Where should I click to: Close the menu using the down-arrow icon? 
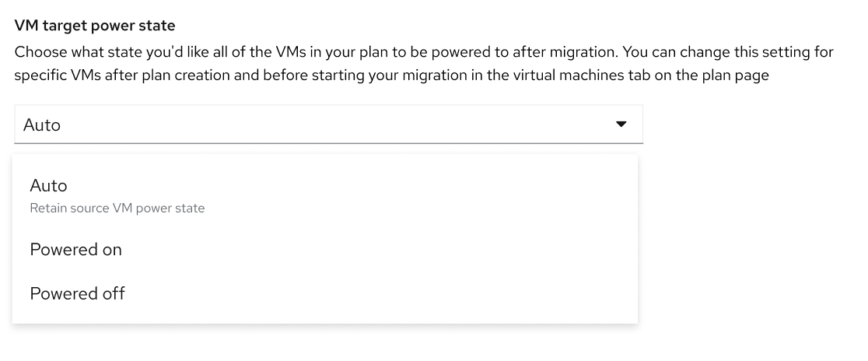pyautogui.click(x=621, y=124)
